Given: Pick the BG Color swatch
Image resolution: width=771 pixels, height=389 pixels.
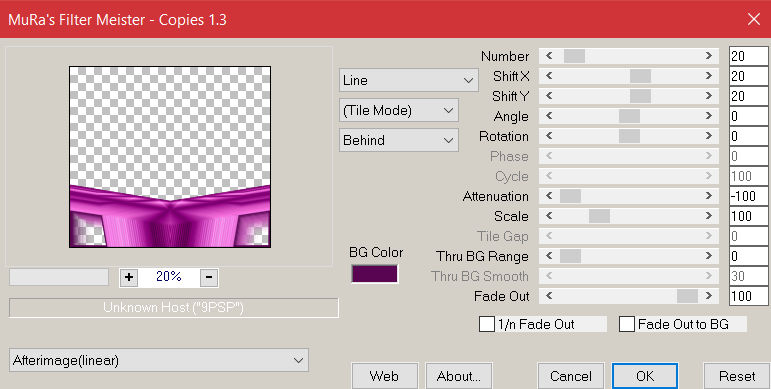Looking at the screenshot, I should tap(374, 274).
